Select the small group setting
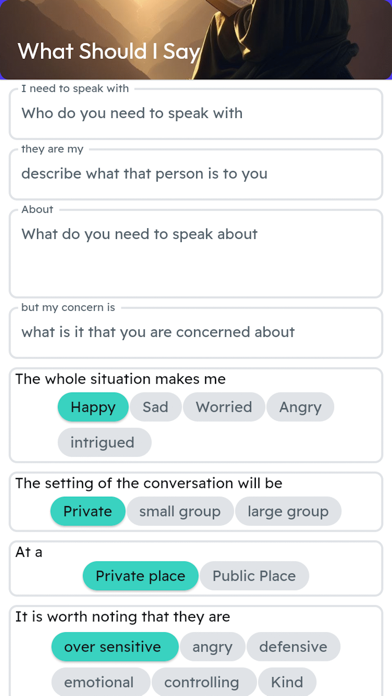Image resolution: width=392 pixels, height=696 pixels. point(180,511)
